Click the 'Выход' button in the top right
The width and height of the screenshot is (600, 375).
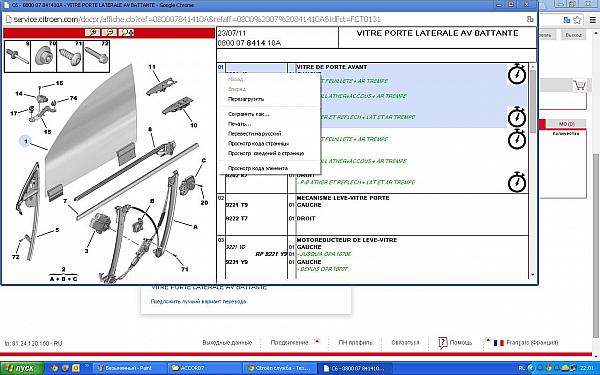(x=574, y=35)
